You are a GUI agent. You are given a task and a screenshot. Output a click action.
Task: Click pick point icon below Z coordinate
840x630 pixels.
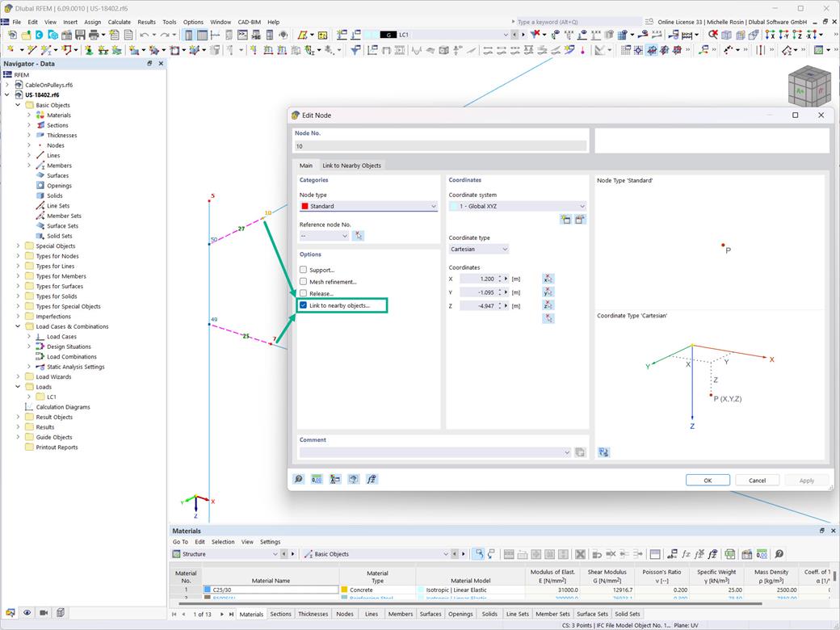click(x=548, y=318)
